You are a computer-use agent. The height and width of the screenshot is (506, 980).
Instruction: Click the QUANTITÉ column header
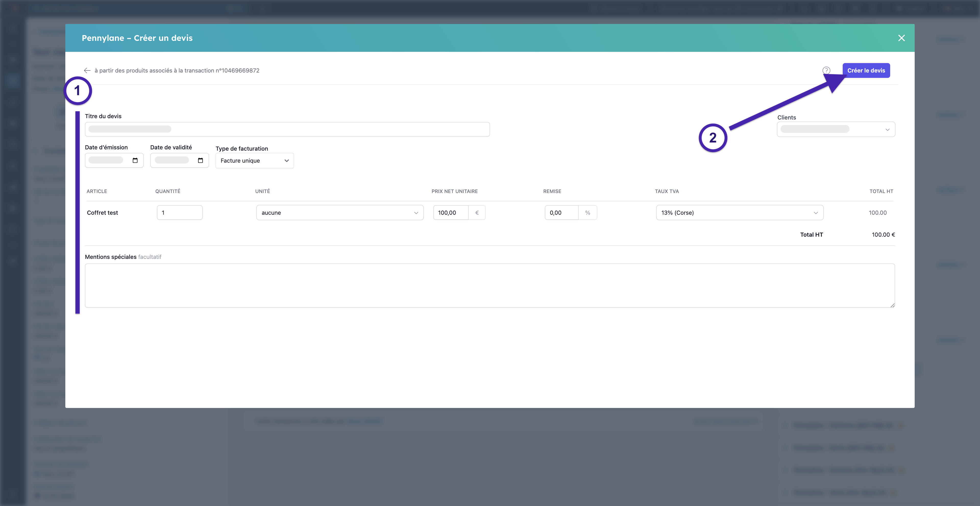click(168, 191)
